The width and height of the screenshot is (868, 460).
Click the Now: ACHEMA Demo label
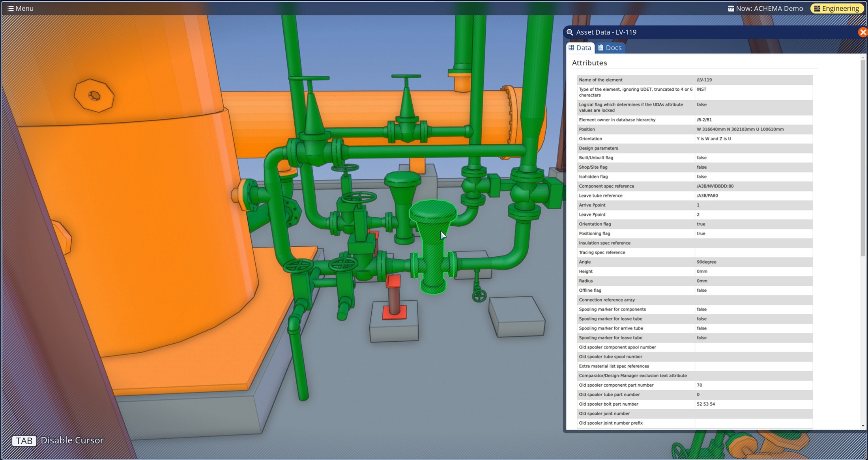coord(765,8)
